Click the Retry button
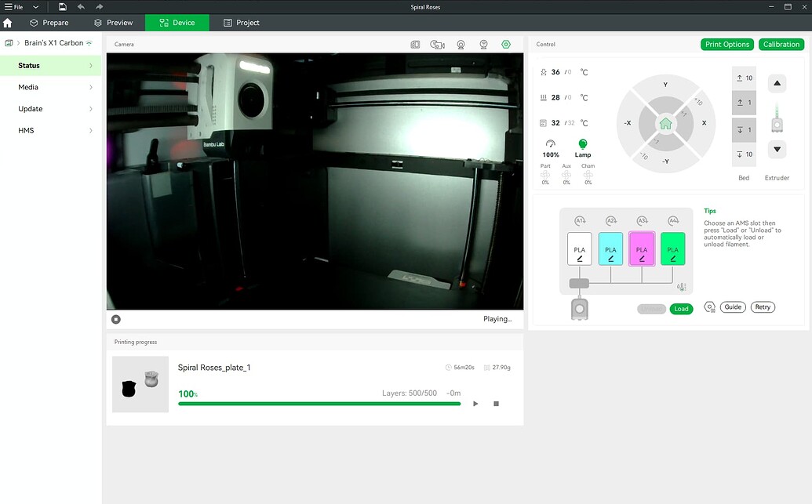 pos(763,307)
